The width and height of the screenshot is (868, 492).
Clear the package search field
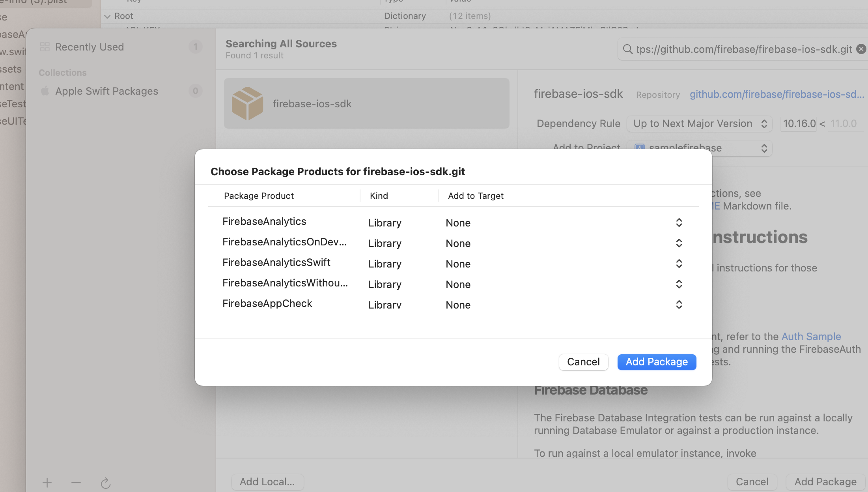point(861,49)
